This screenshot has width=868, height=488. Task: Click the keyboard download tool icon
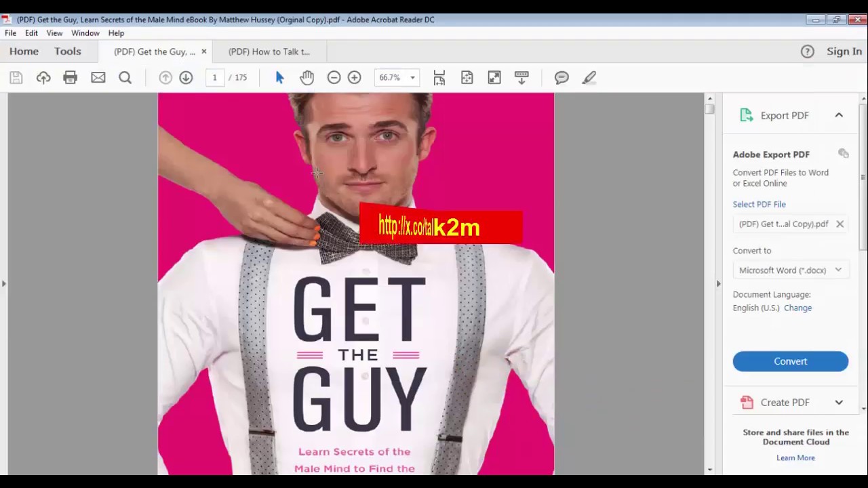(x=521, y=78)
